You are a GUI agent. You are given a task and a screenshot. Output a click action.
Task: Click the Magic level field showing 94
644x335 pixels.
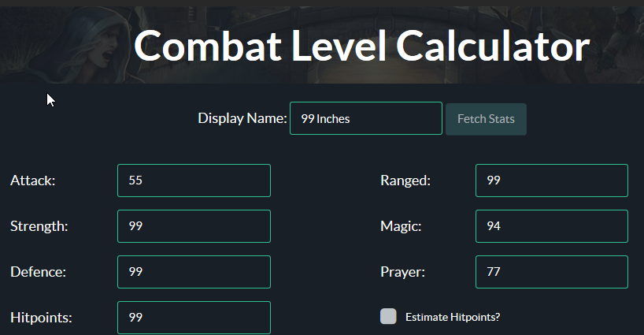pos(552,226)
